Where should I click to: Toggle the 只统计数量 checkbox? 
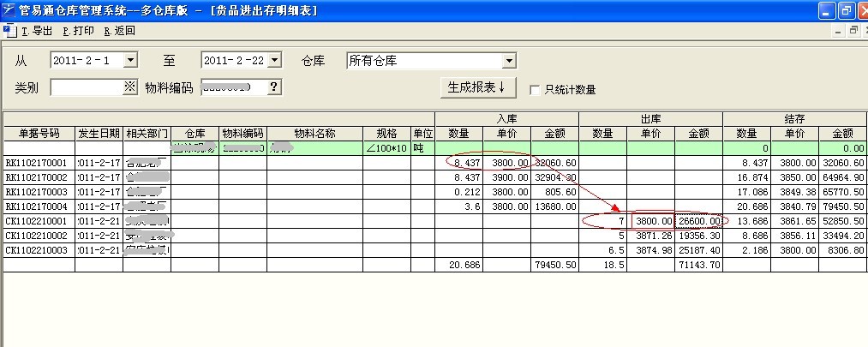click(535, 90)
